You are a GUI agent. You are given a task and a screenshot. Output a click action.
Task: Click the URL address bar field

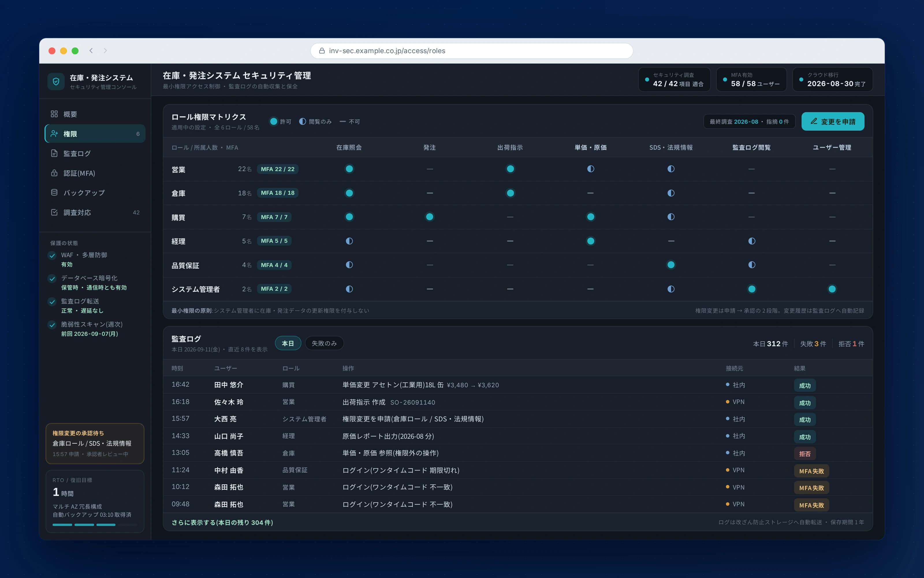point(472,51)
